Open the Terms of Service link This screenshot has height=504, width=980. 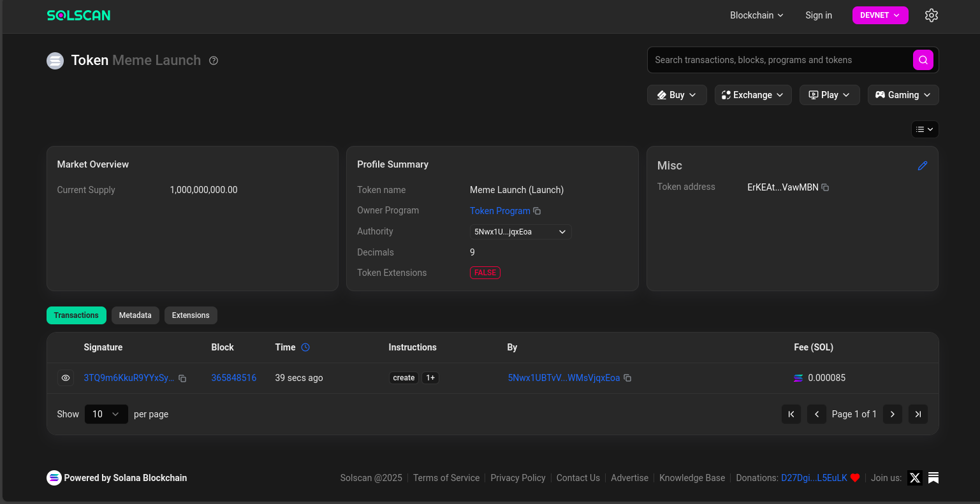click(x=446, y=478)
